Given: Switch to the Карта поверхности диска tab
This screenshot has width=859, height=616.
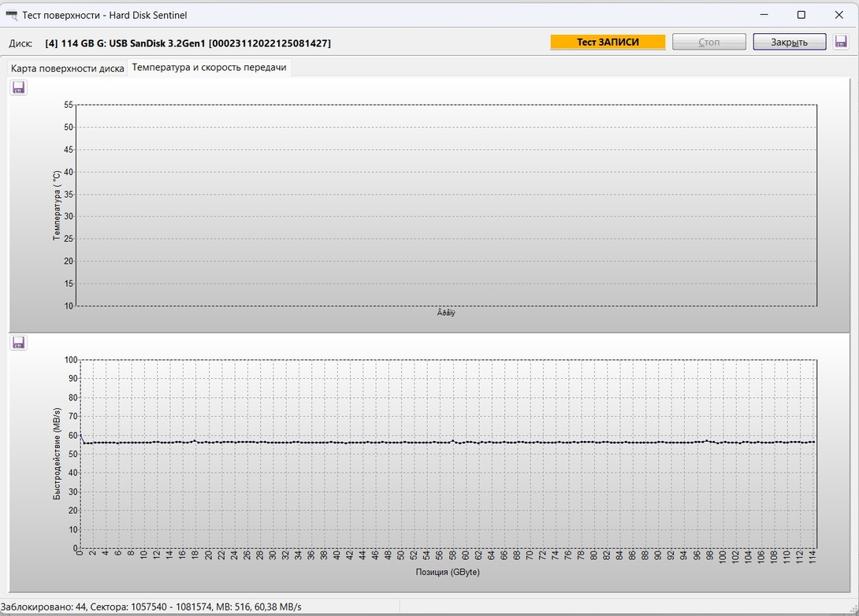Looking at the screenshot, I should point(68,69).
